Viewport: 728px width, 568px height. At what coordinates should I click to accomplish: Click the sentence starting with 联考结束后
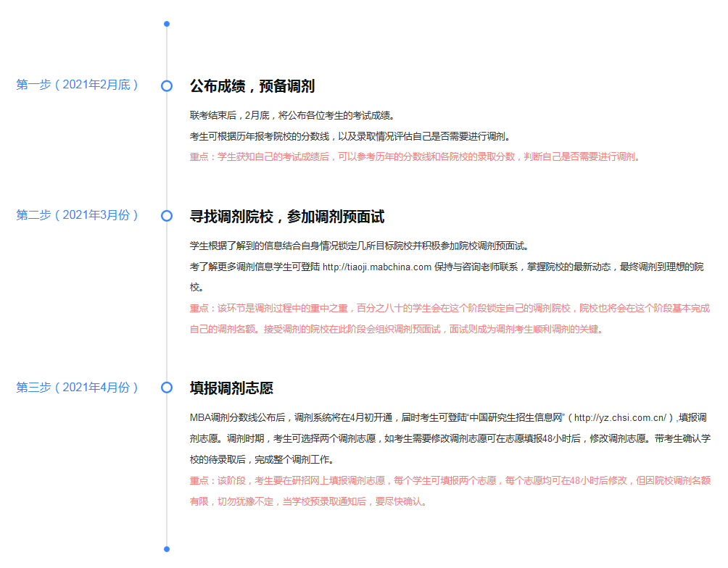(291, 116)
